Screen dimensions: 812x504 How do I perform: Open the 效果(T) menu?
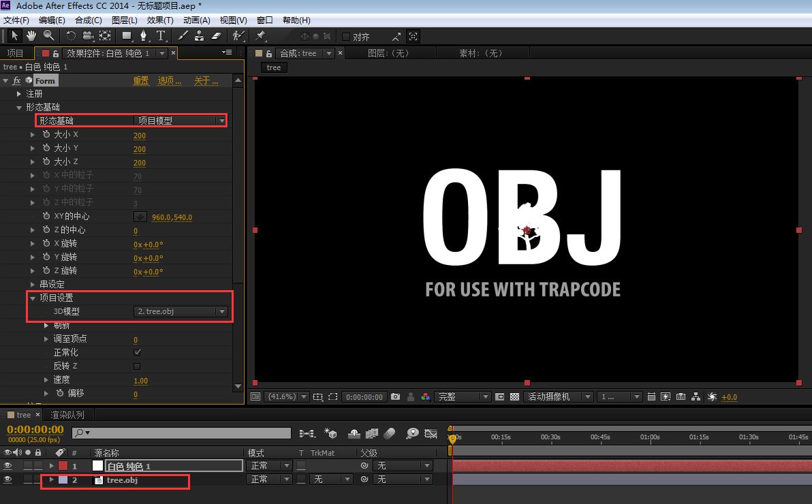tap(160, 20)
